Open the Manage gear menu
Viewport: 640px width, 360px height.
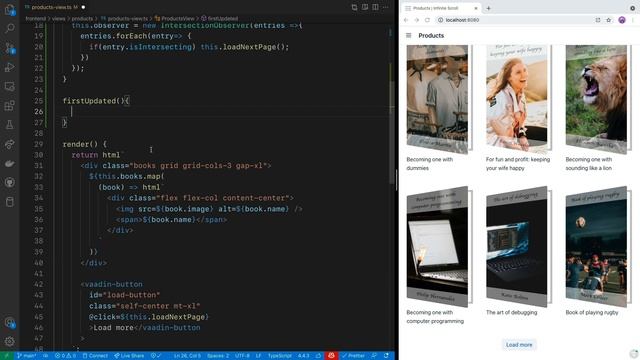pos(9,341)
